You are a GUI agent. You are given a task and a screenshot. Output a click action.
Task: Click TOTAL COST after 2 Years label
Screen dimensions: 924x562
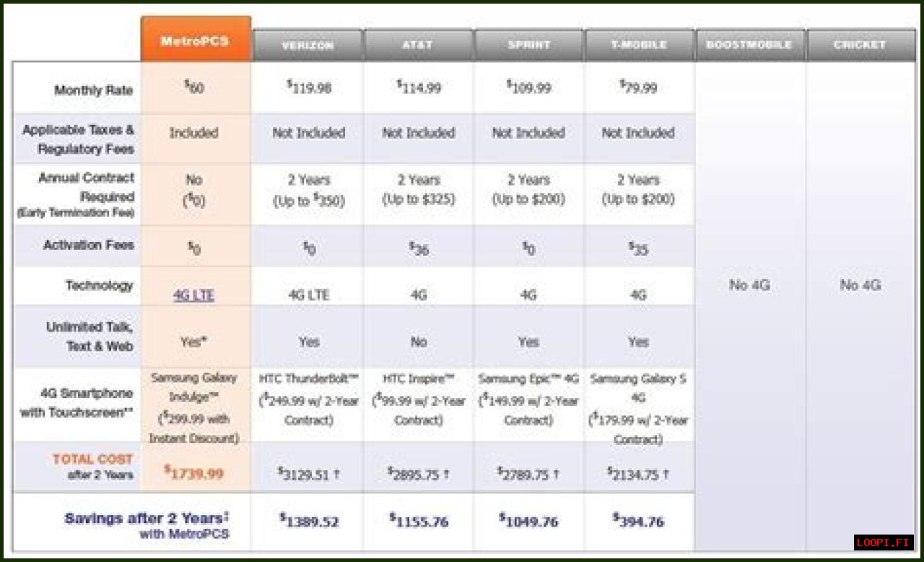click(x=93, y=467)
